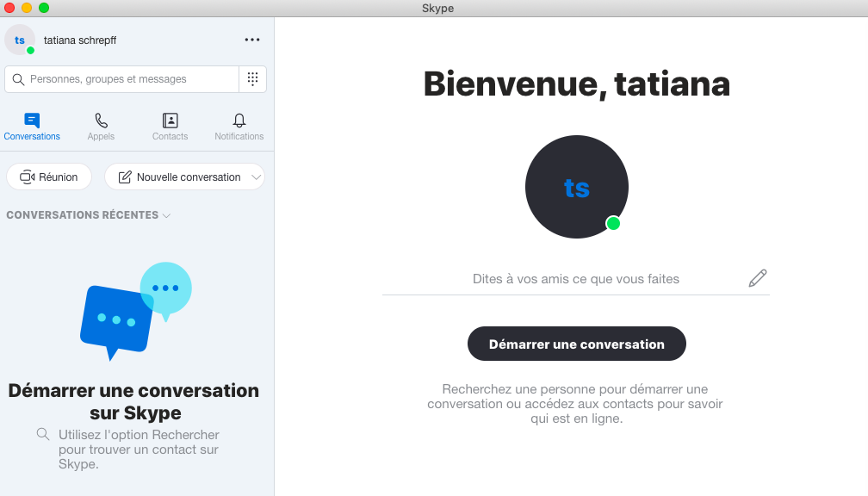Click the pencil icon to edit status
This screenshot has height=496, width=868.
pos(757,278)
